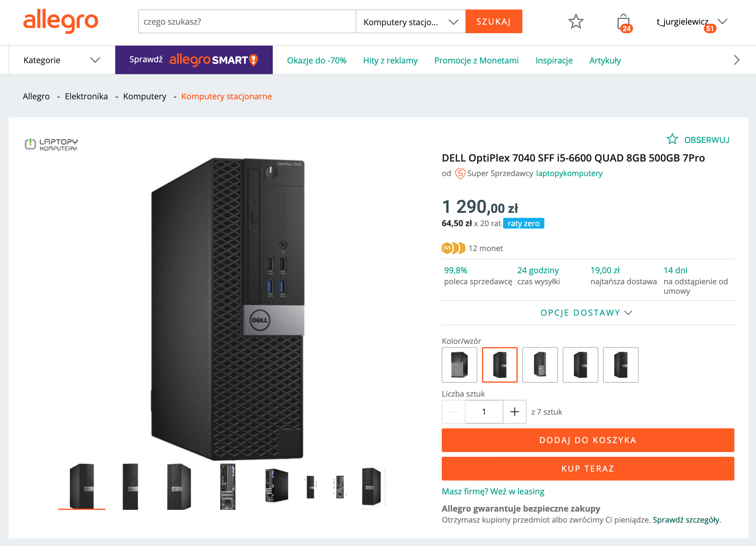Open the Inspiracje navigation item

554,60
